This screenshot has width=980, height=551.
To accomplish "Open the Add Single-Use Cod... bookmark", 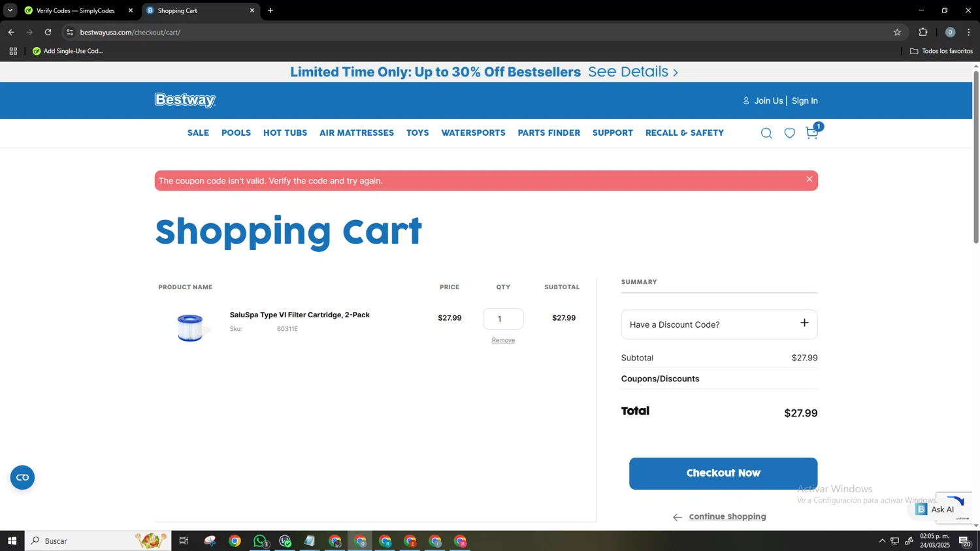I will (68, 51).
